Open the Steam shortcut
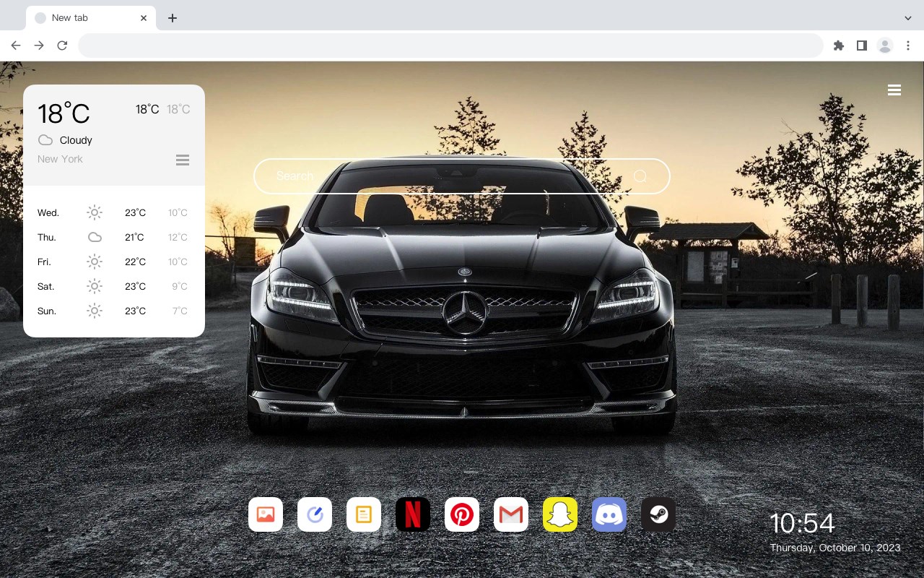This screenshot has width=924, height=578. point(658,514)
